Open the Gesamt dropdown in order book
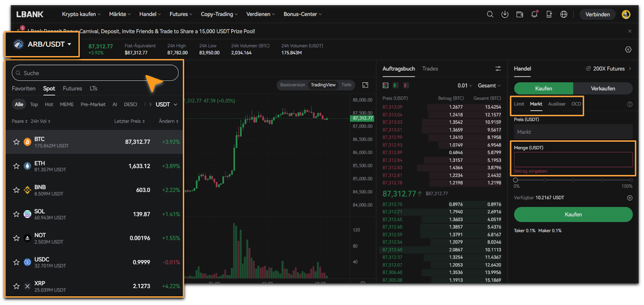The image size is (644, 305). pos(489,85)
